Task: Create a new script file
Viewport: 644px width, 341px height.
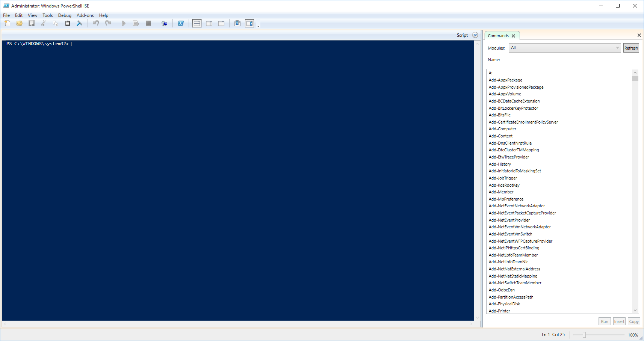Action: 7,23
